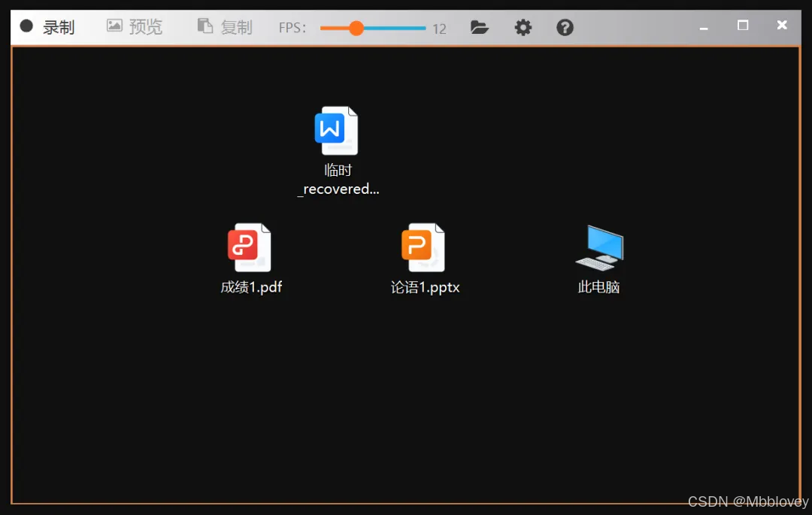Open the 预览 preview button
This screenshot has width=812, height=515.
(x=135, y=27)
